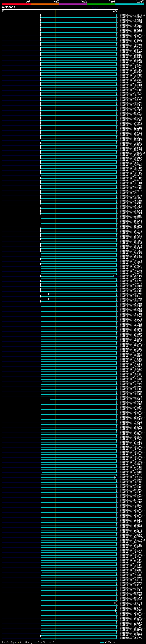Image resolution: width=146 pixels, height=644 pixels.
Task: Select the UniRef100_A6SPN3 entry
Action: (x=131, y=314)
